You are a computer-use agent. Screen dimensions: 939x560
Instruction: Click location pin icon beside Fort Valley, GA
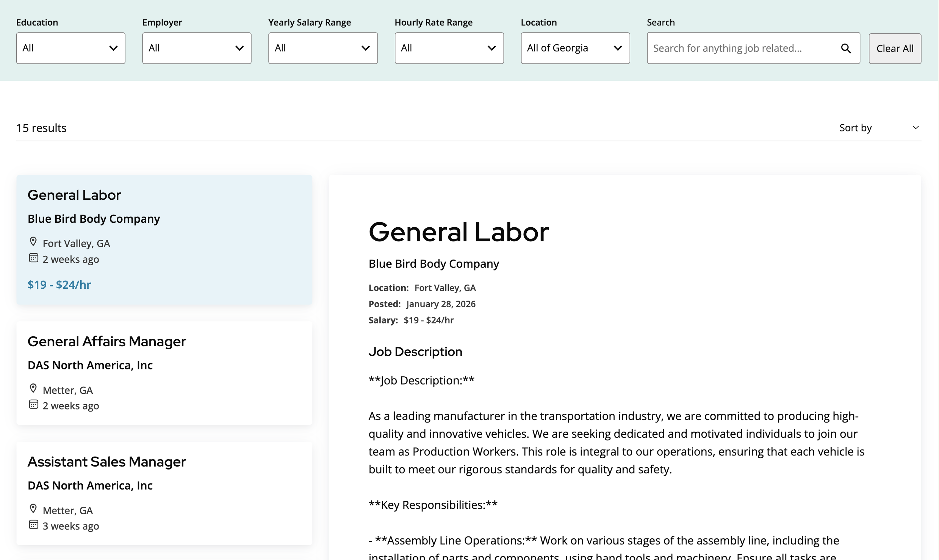point(33,241)
